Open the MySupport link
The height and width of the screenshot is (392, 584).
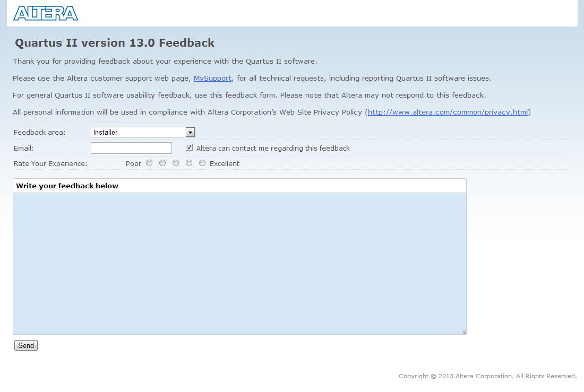[x=212, y=78]
